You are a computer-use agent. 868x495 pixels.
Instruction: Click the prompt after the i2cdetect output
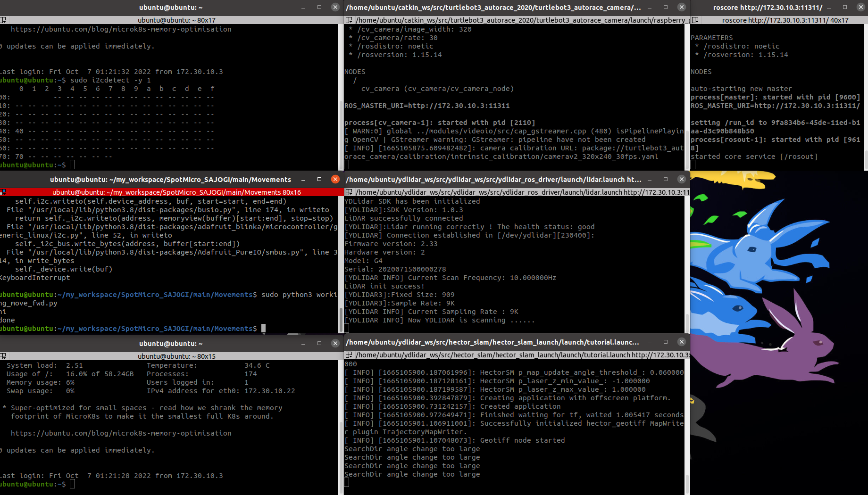(33, 165)
